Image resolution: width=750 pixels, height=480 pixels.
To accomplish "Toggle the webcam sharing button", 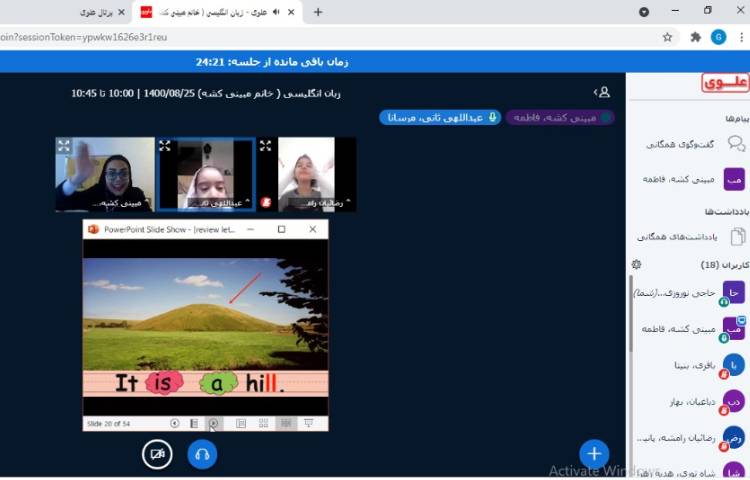I will pyautogui.click(x=156, y=454).
